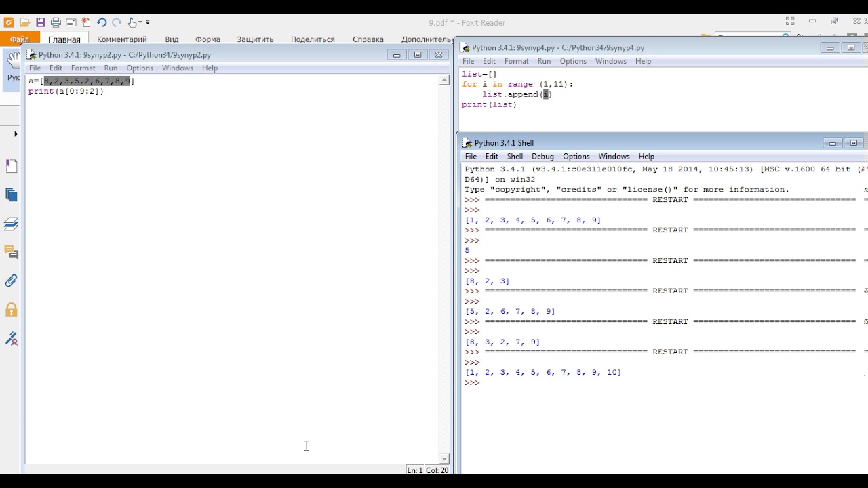Open the Digital Signatures panel icon
The image size is (868, 488).
tap(12, 338)
